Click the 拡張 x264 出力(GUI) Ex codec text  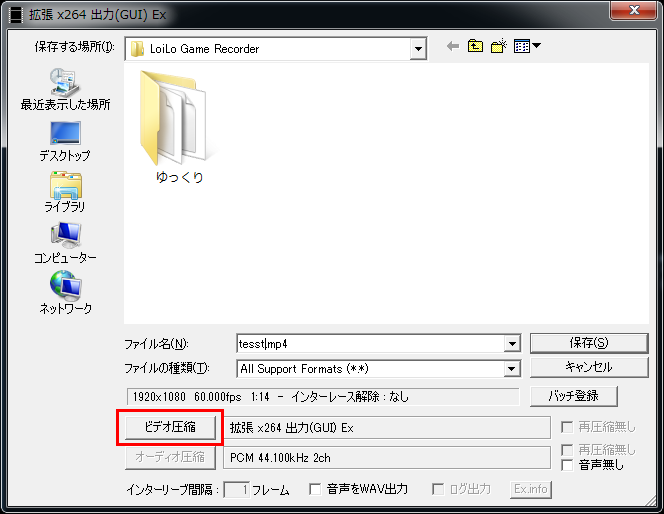click(291, 428)
